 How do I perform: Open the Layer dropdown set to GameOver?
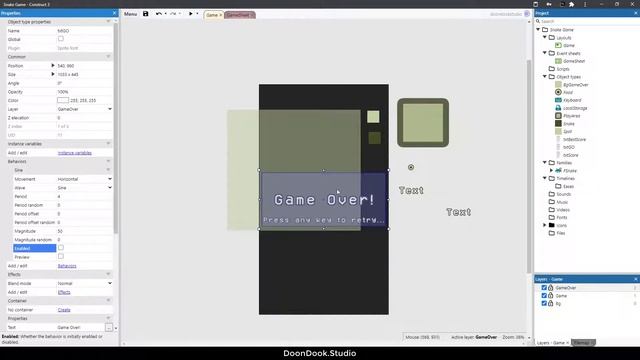(x=84, y=109)
